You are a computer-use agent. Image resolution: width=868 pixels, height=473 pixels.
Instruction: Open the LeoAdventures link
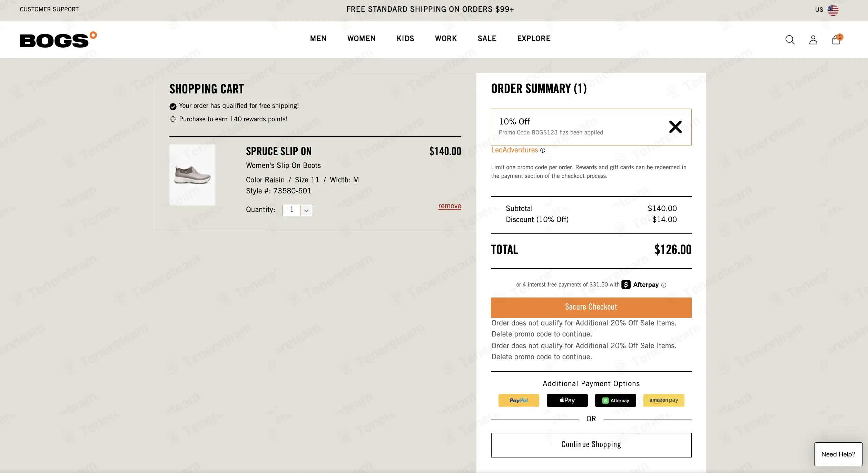coord(514,150)
